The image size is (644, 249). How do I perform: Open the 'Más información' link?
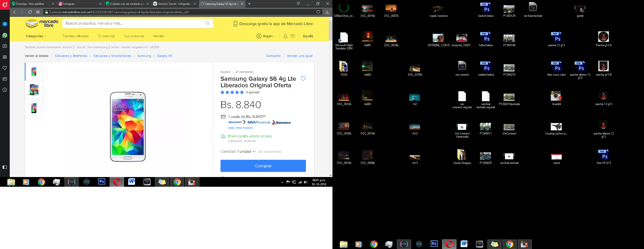(240, 128)
